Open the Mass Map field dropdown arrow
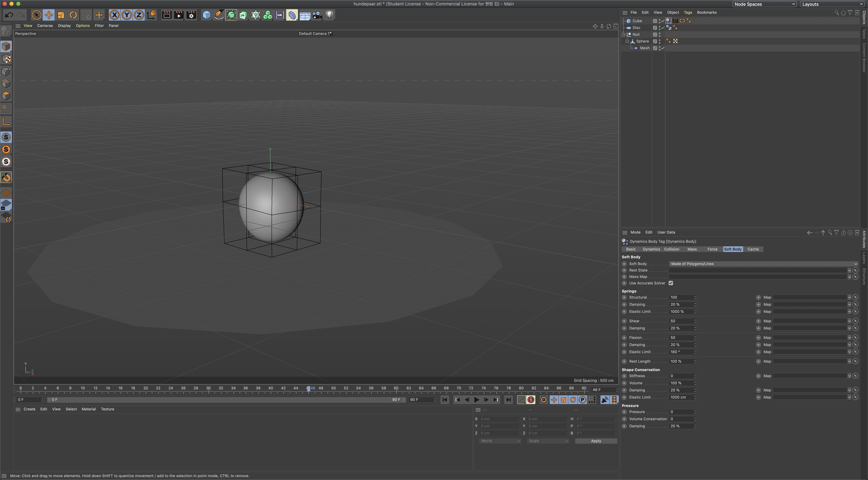Viewport: 868px width, 480px height. point(849,277)
